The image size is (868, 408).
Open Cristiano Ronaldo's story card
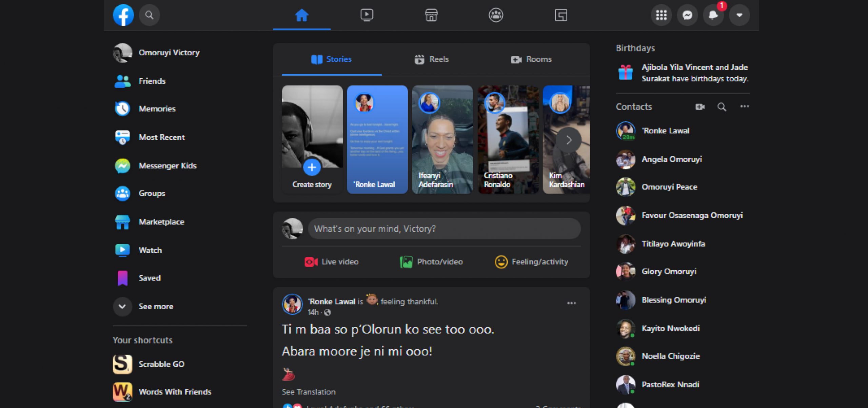(x=508, y=139)
